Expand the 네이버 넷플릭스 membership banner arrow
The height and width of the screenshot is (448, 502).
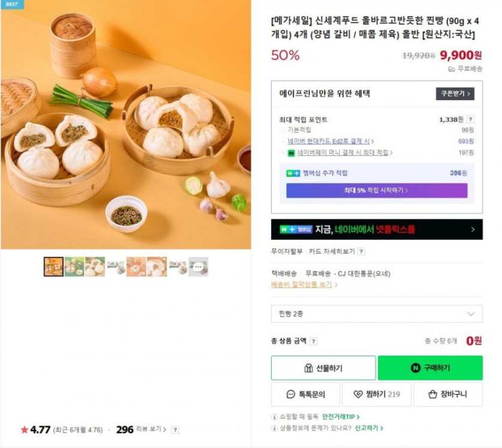click(x=473, y=229)
